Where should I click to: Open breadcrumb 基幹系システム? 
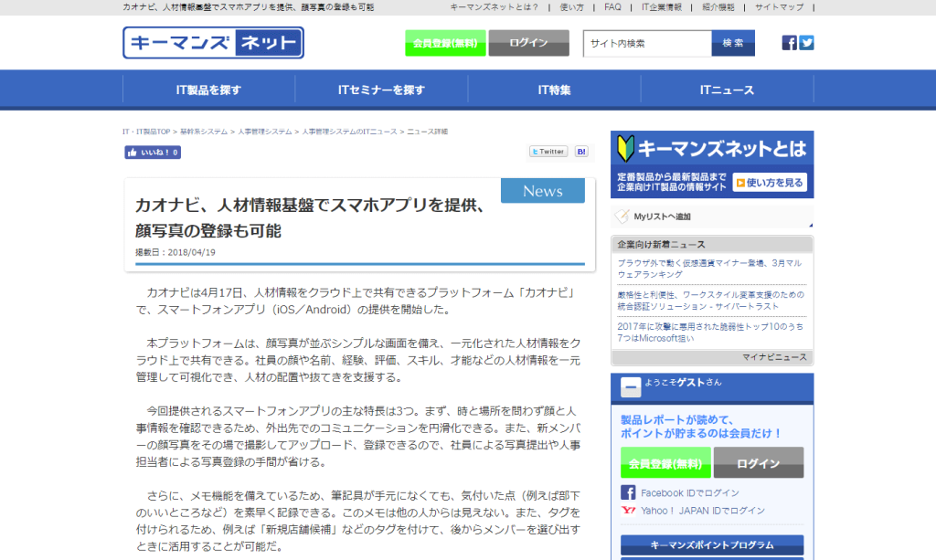[x=204, y=132]
